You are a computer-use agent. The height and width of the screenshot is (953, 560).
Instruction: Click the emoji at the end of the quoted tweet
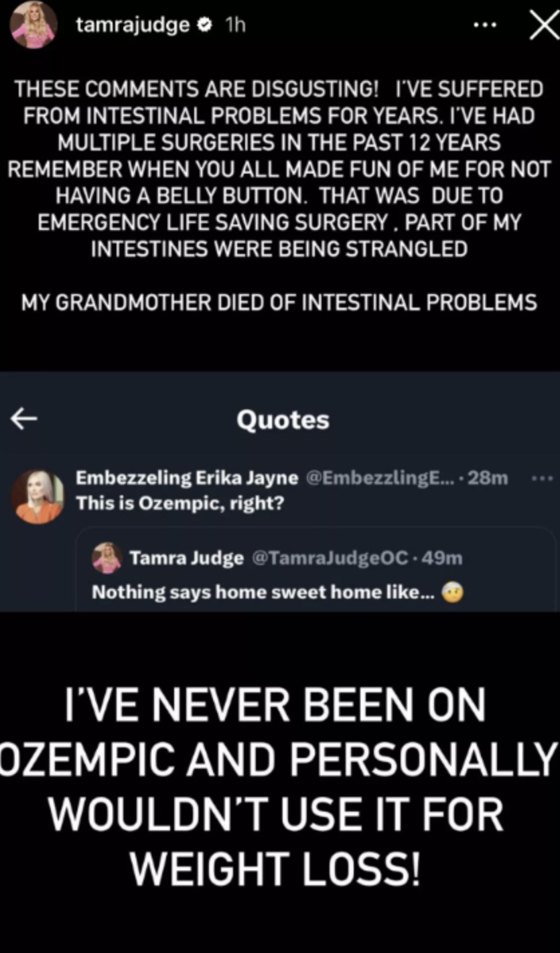pos(454,593)
